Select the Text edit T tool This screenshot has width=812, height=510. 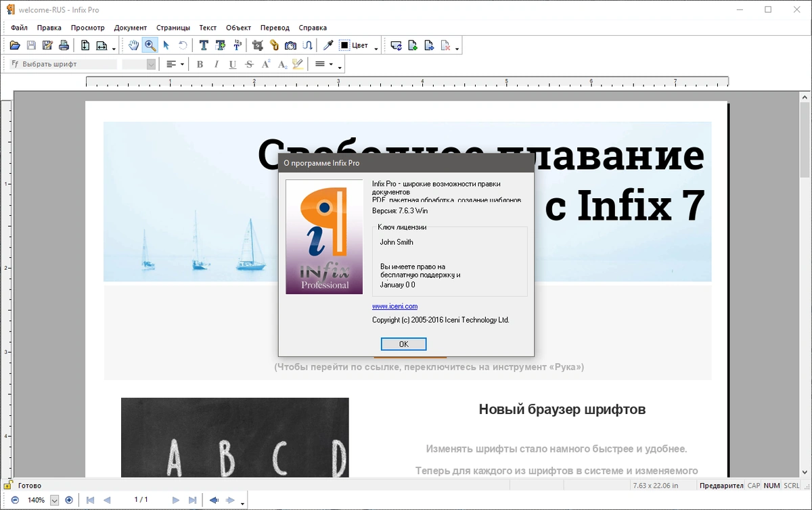pos(203,45)
